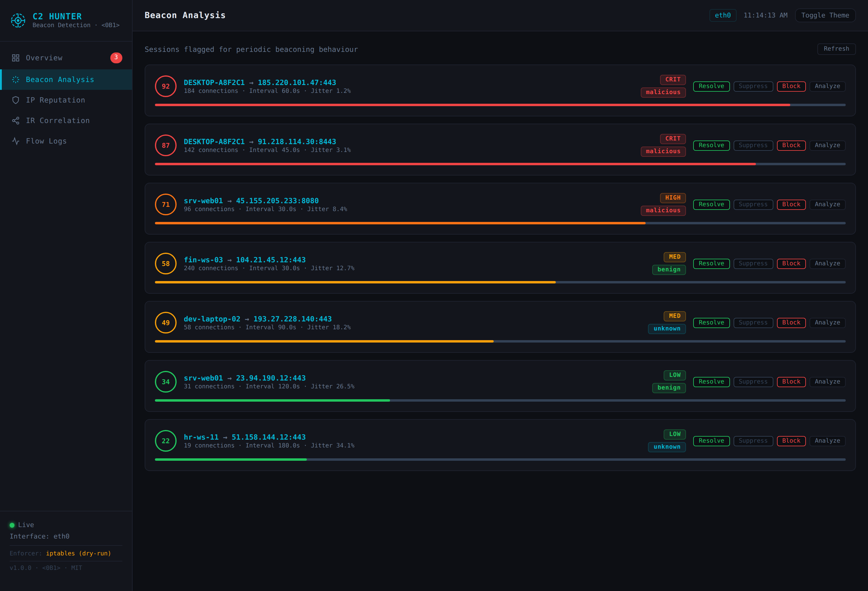The width and height of the screenshot is (868, 591).
Task: Click the score 92 circle indicator
Action: point(166,86)
